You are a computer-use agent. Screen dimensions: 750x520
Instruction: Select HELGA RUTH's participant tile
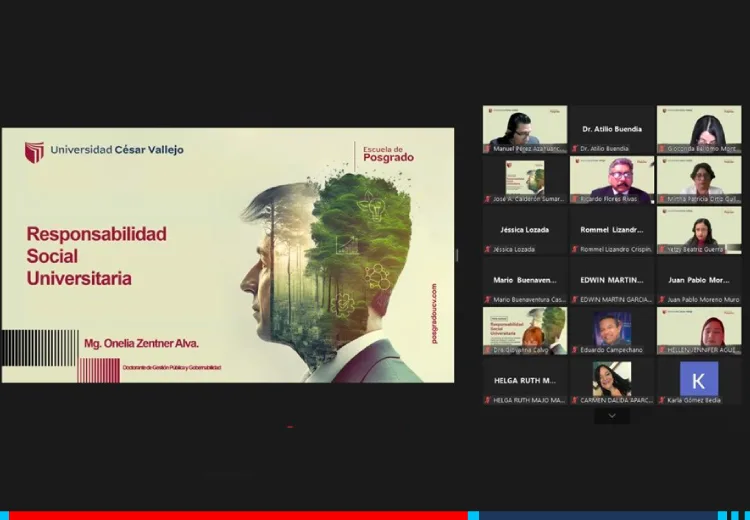click(x=525, y=381)
